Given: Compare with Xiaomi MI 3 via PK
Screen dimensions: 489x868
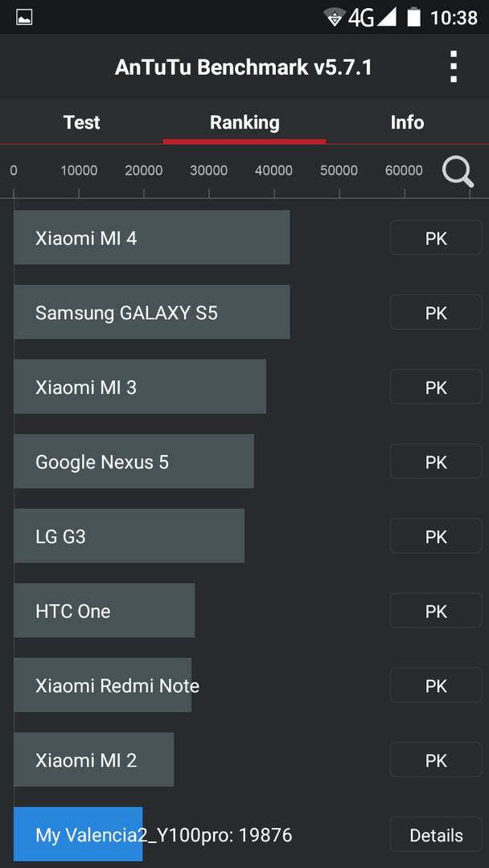Looking at the screenshot, I should 436,387.
